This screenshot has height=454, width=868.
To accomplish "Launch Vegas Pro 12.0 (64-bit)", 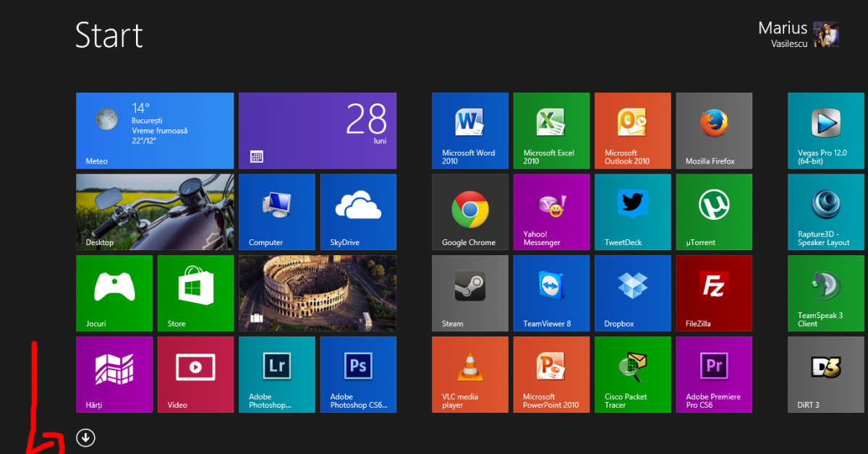I will click(x=826, y=131).
